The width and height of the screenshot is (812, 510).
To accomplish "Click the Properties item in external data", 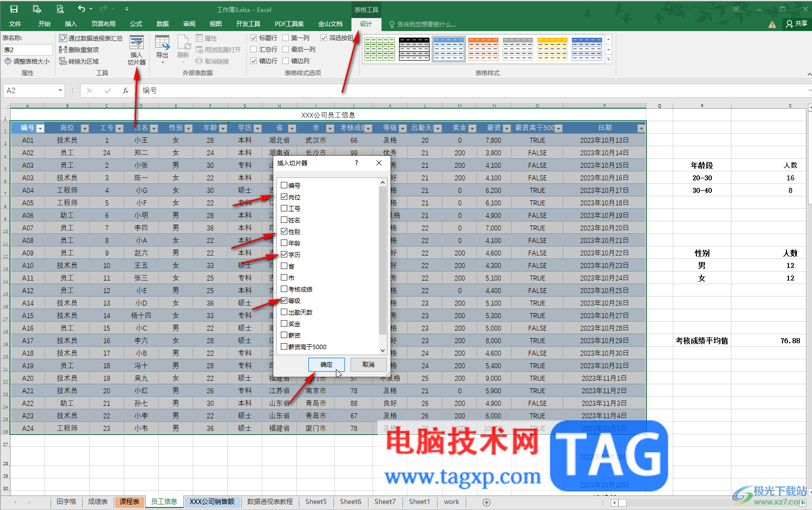I will tap(206, 38).
